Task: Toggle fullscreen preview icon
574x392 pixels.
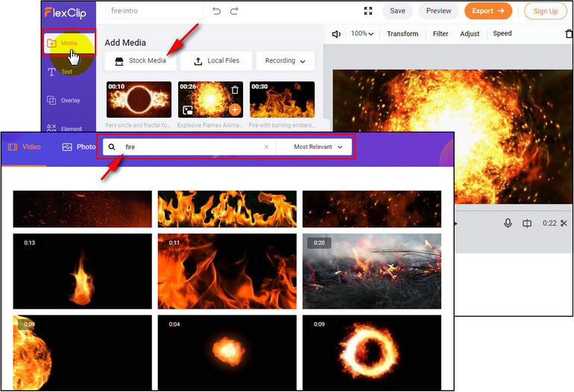Action: pos(368,11)
